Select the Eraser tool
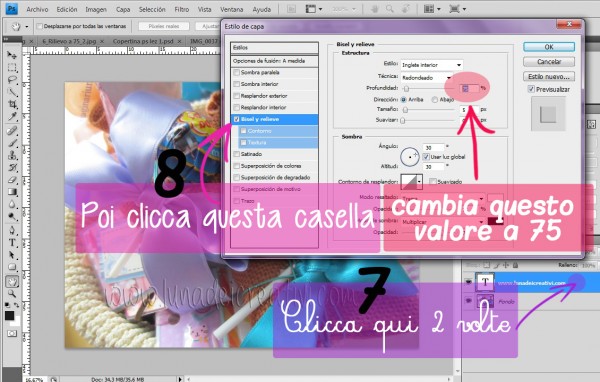The image size is (600, 382). (x=12, y=180)
